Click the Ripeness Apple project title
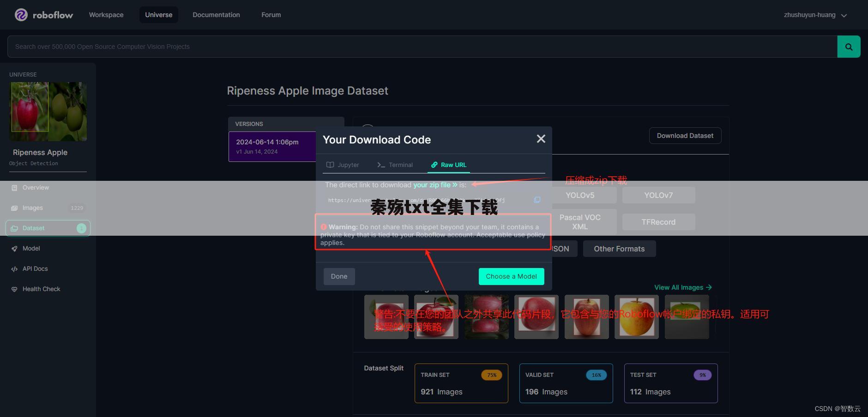Viewport: 868px width, 417px height. 40,152
